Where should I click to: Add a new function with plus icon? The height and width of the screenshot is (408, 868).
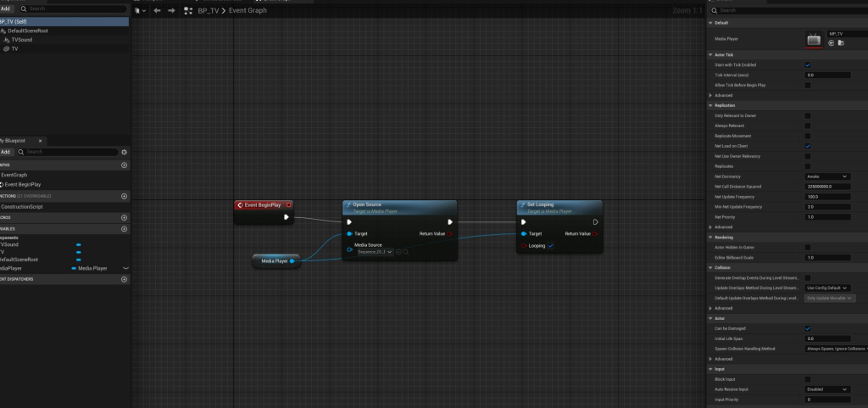tap(124, 196)
